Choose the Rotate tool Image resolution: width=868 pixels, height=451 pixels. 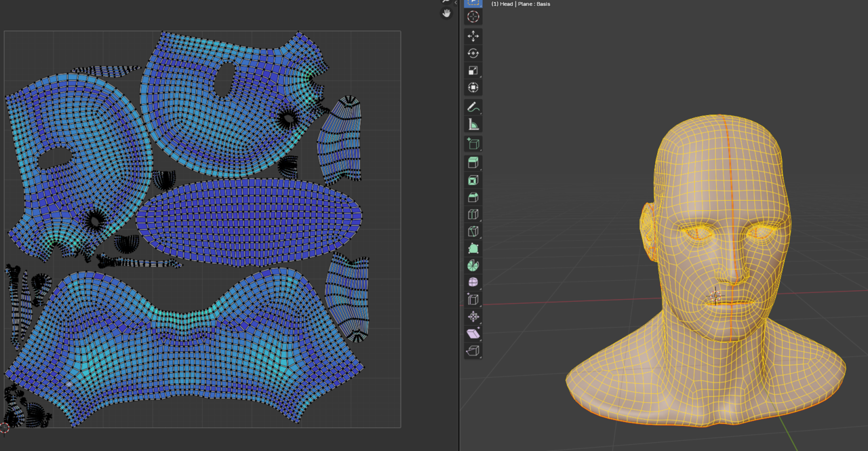coord(473,54)
